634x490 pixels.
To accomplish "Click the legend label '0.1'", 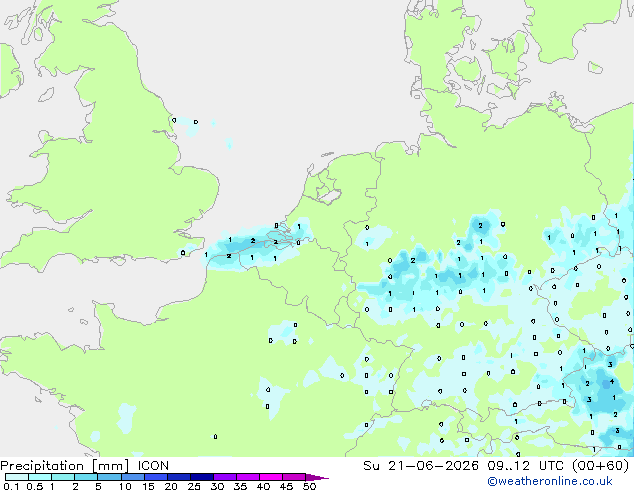I will click(x=11, y=486).
